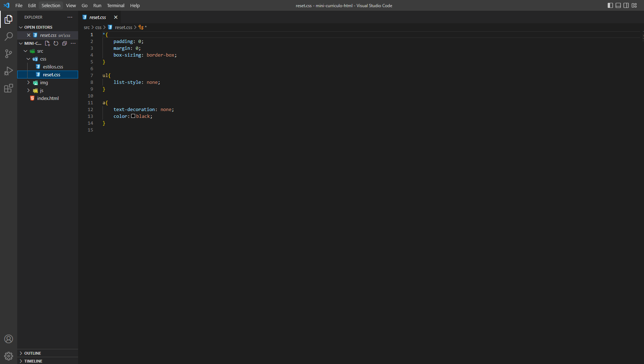644x364 pixels.
Task: Open the Accounts menu icon
Action: tap(9, 339)
